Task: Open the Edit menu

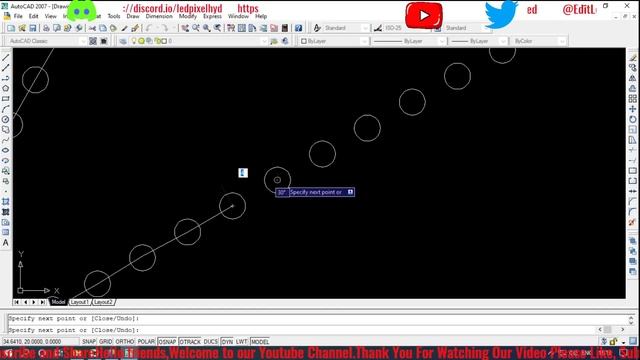Action: (x=33, y=16)
